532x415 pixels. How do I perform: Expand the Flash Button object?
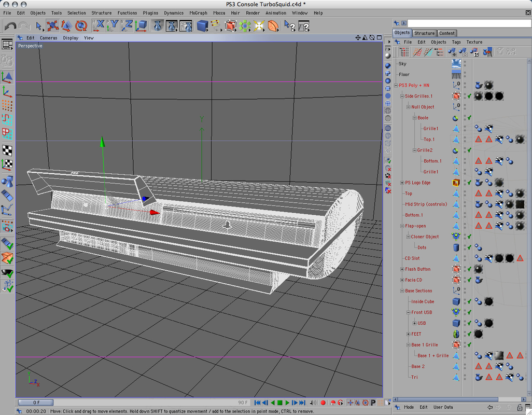pyautogui.click(x=402, y=269)
